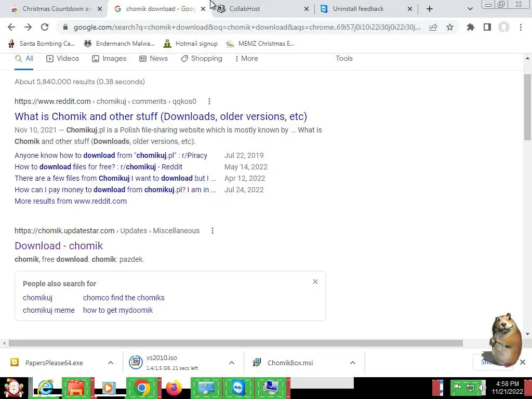Close the downloads bar
The width and height of the screenshot is (532, 399).
(523, 362)
